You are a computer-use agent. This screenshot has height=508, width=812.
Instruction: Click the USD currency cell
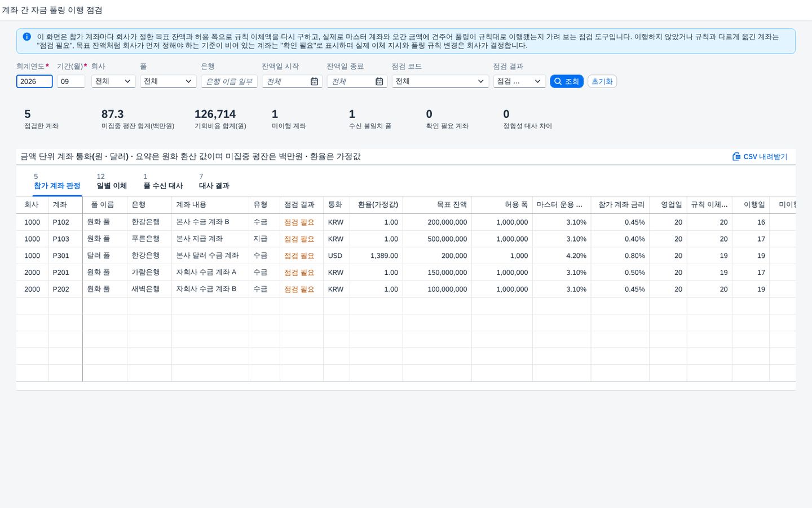(337, 256)
